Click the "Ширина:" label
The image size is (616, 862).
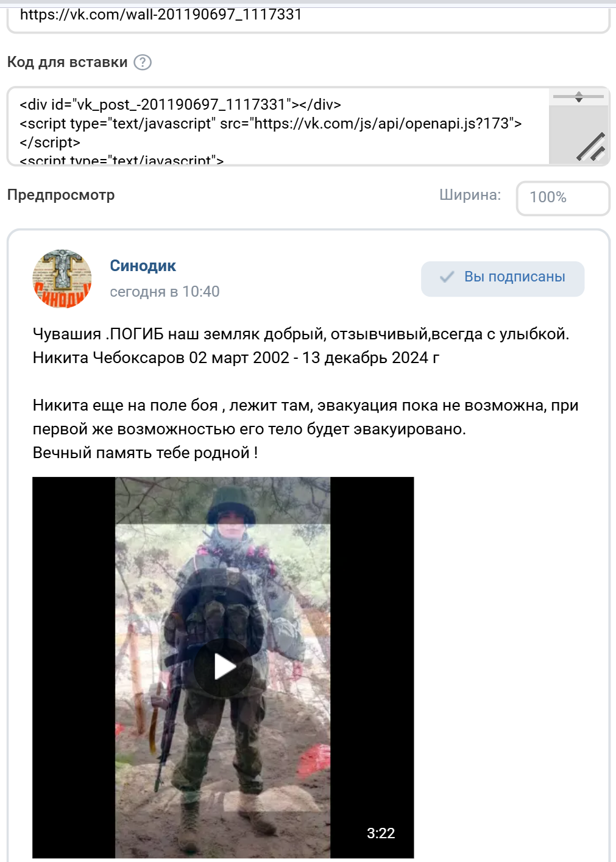470,195
